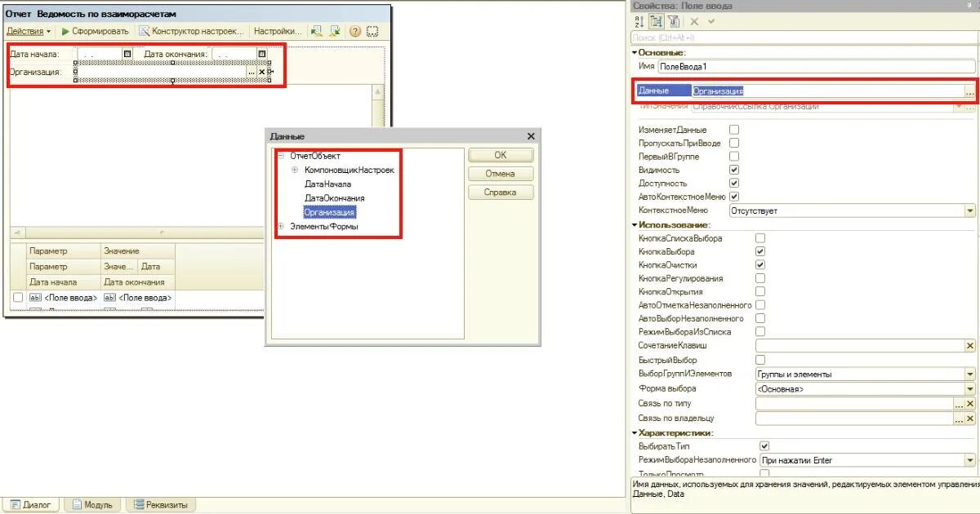The width and height of the screenshot is (980, 514).
Task: Open РежимВыбораНезаполненного dropdown
Action: 970,461
